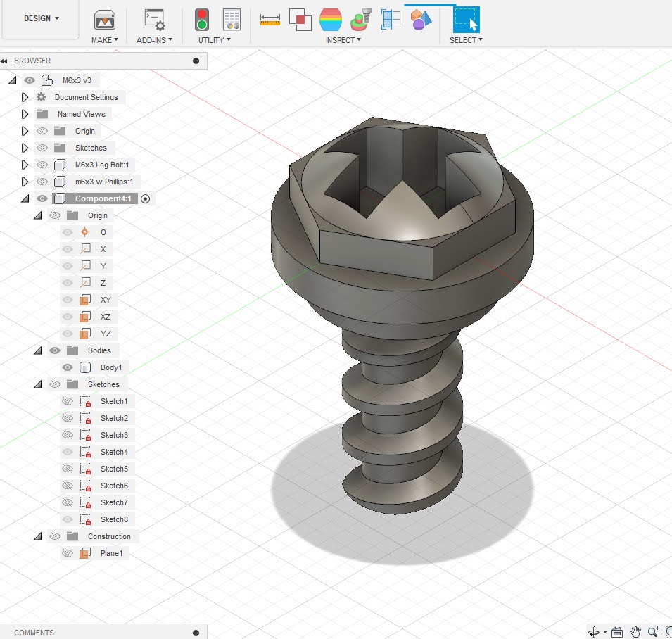
Task: Click the Interference overlapping squares icon
Action: point(300,20)
